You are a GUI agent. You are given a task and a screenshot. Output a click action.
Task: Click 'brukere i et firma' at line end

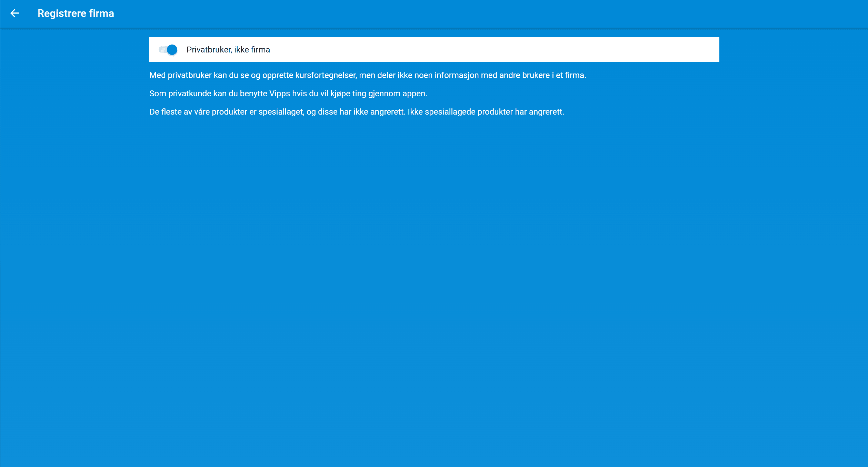[554, 75]
